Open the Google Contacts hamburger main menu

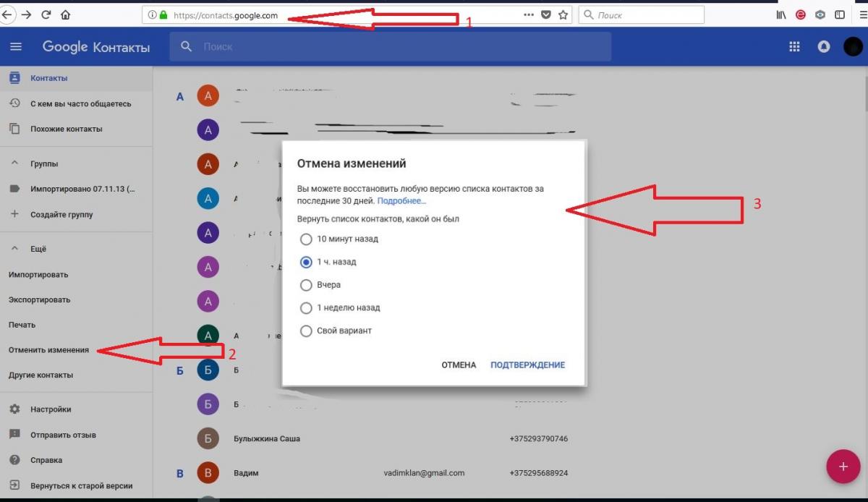tap(16, 47)
